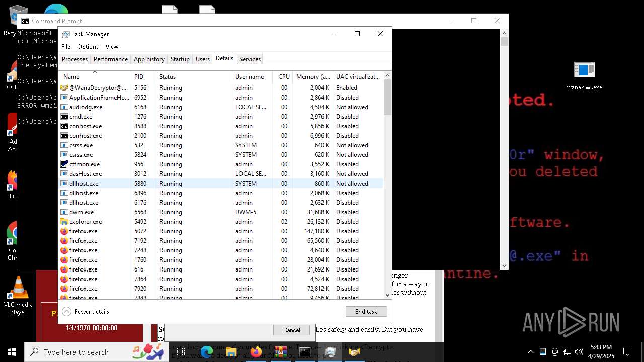Switch to the Services tab
This screenshot has width=644, height=362.
pyautogui.click(x=250, y=59)
